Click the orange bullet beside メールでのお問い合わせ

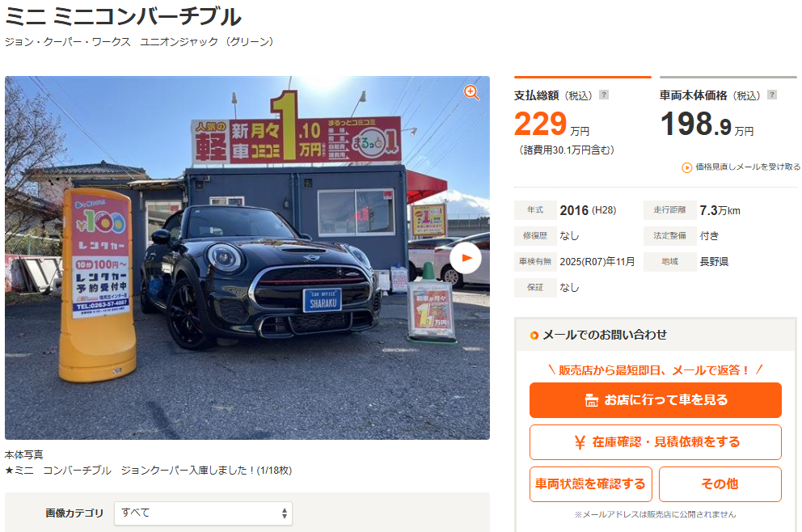point(534,336)
